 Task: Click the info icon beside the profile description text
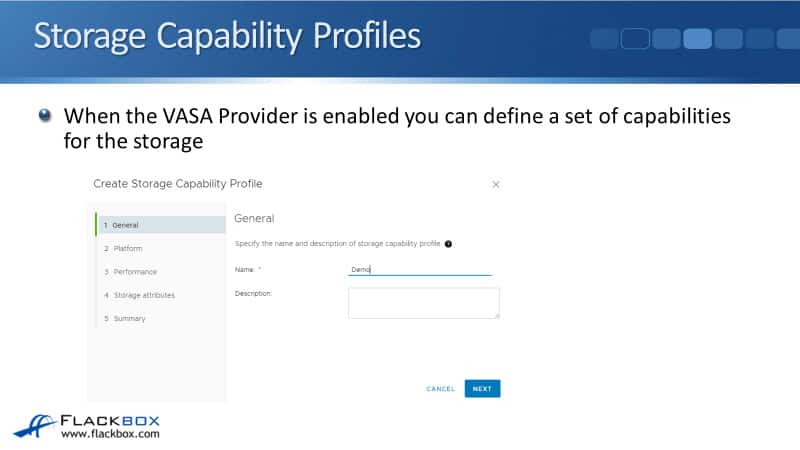pos(448,244)
